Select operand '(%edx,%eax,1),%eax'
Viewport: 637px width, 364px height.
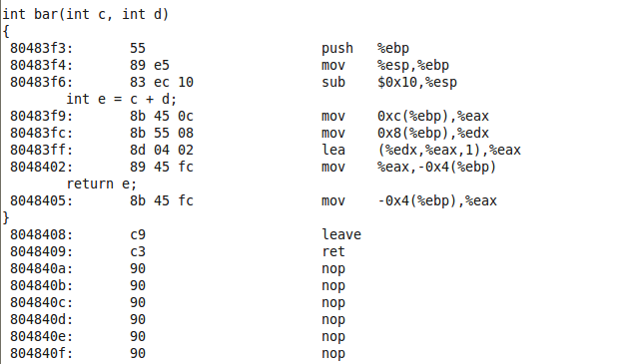[449, 151]
